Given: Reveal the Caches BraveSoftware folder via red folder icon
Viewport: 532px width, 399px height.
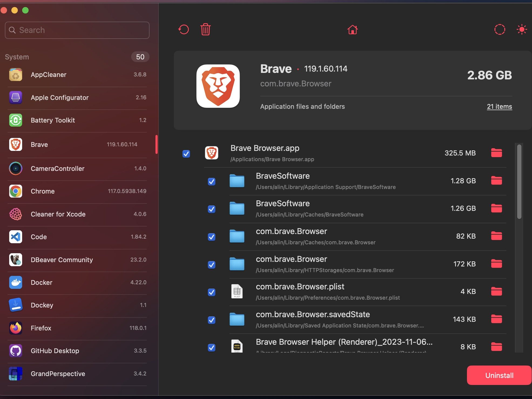Looking at the screenshot, I should click(496, 208).
